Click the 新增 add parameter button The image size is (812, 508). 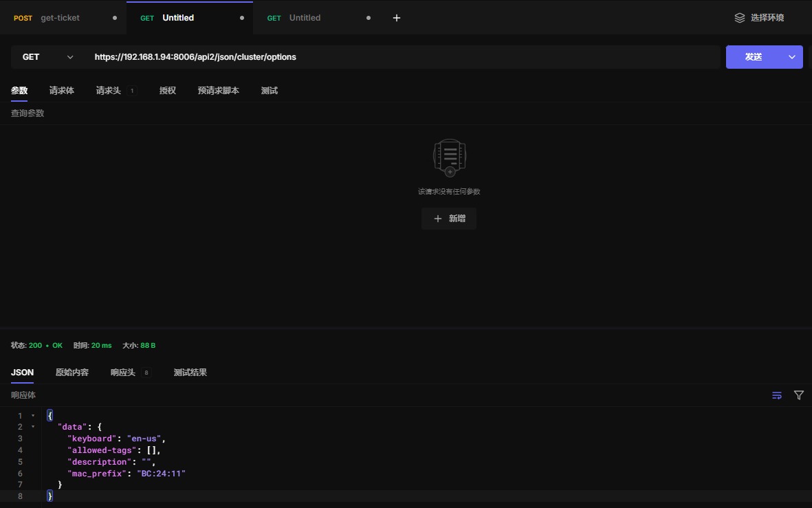pyautogui.click(x=449, y=219)
